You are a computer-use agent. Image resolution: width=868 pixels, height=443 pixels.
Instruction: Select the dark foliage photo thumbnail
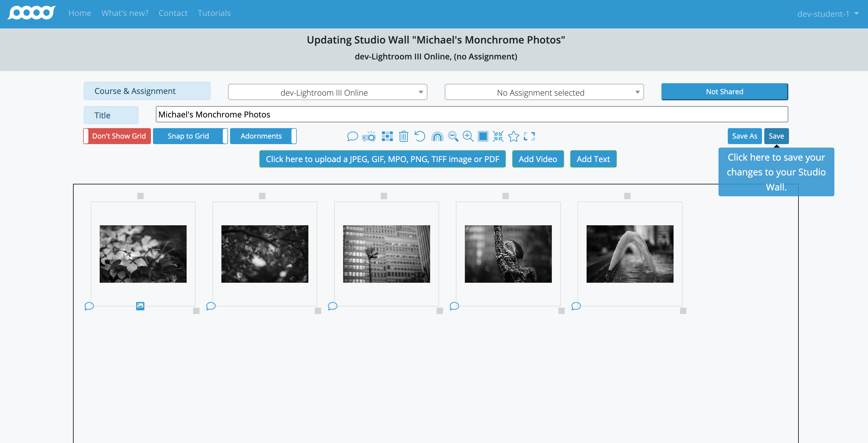pyautogui.click(x=265, y=254)
